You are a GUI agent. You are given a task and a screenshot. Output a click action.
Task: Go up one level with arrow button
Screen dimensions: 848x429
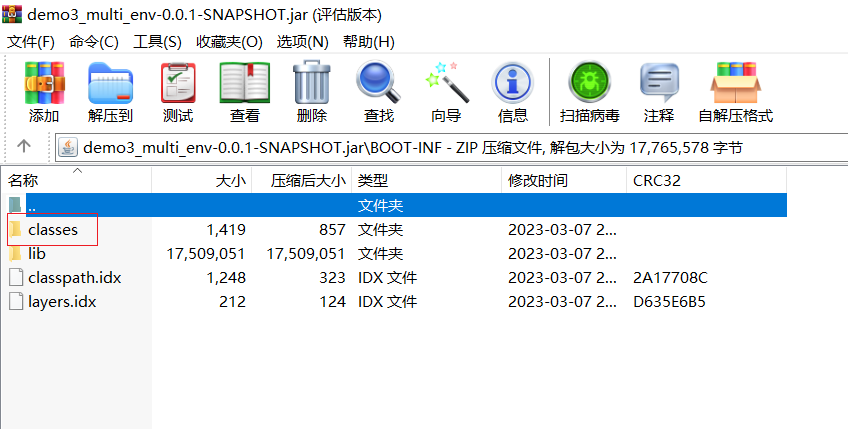click(25, 146)
